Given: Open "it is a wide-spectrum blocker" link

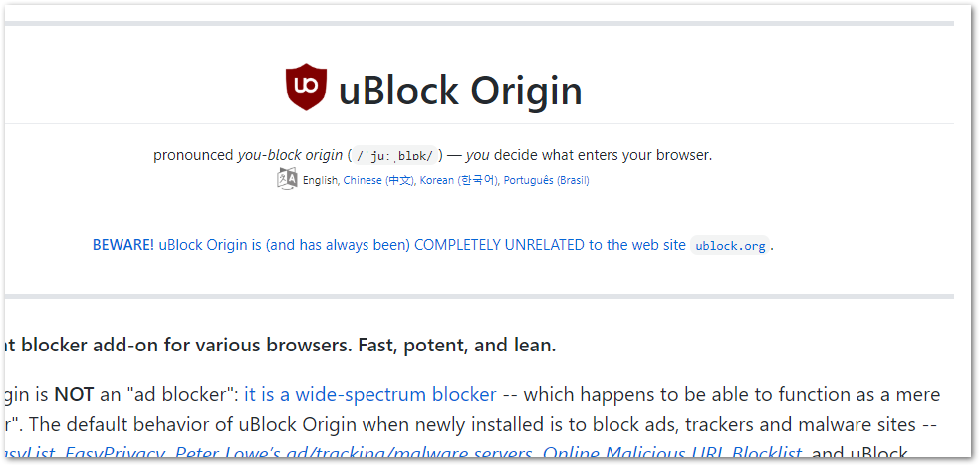Looking at the screenshot, I should 369,394.
